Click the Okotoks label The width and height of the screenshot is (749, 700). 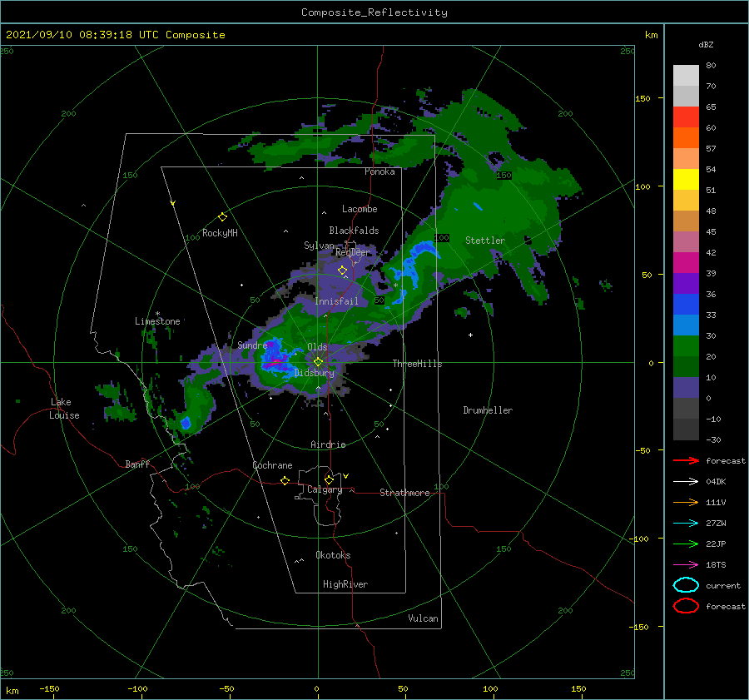tap(333, 555)
